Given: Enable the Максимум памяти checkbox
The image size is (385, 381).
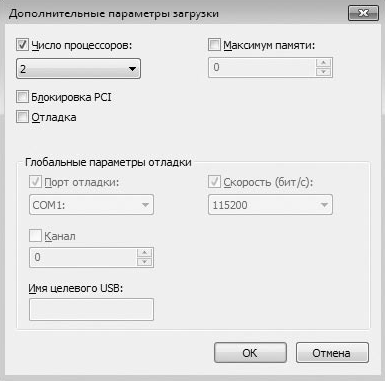Looking at the screenshot, I should point(214,44).
